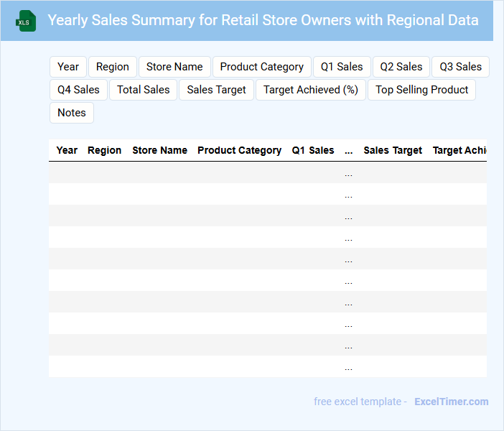This screenshot has height=431, width=504.
Task: Click the Product Category table column header
Action: coord(239,150)
